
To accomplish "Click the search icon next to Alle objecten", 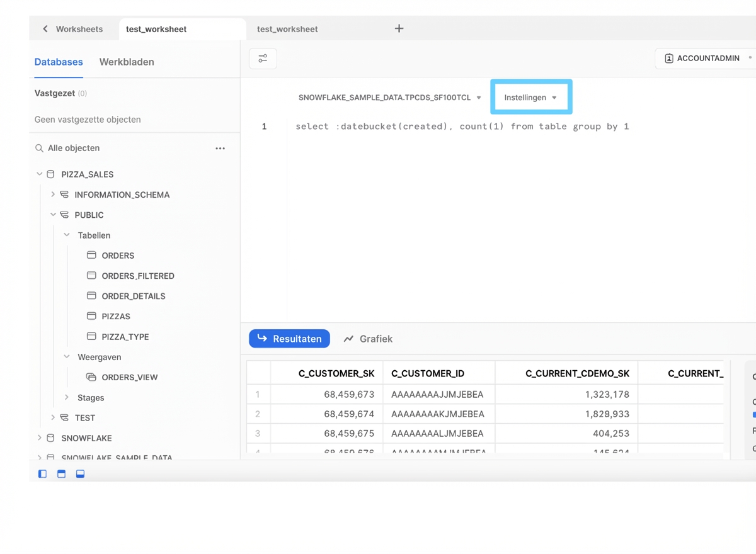I will [x=39, y=148].
